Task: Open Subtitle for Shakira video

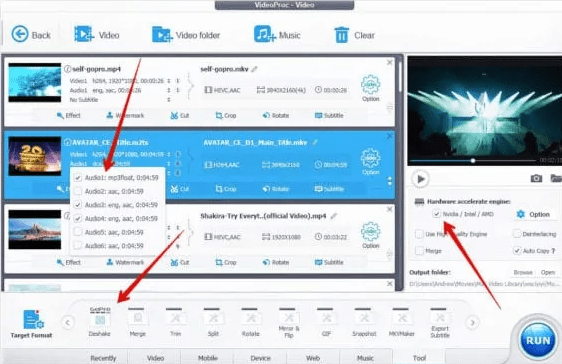Action: click(x=329, y=262)
